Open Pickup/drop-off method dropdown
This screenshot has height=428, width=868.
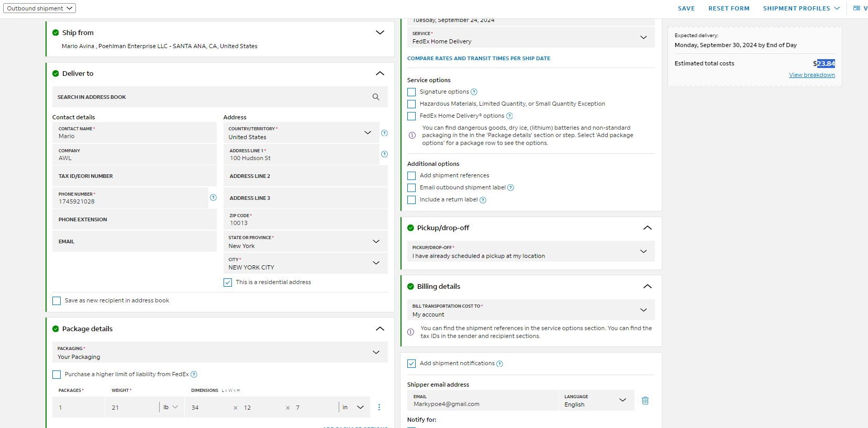pyautogui.click(x=531, y=251)
